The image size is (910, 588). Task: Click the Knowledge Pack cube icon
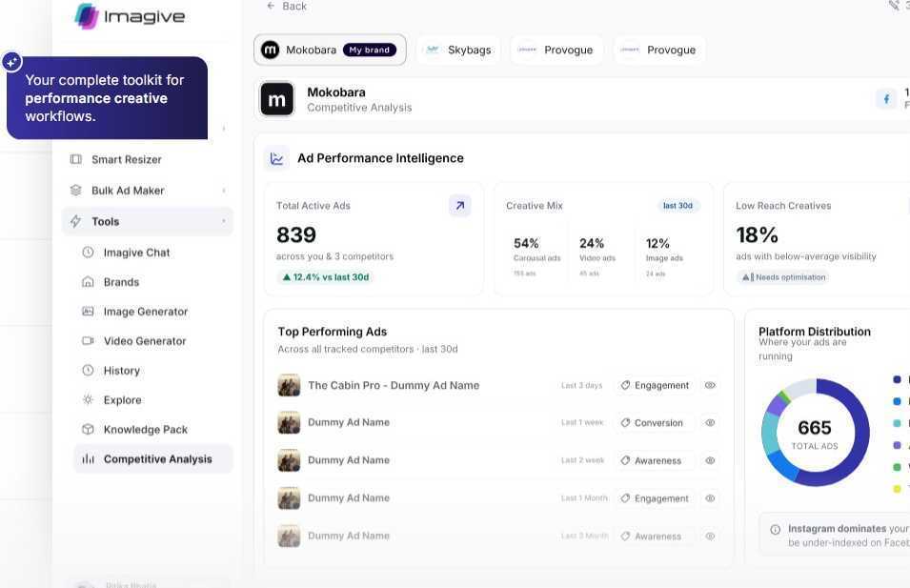coord(88,429)
